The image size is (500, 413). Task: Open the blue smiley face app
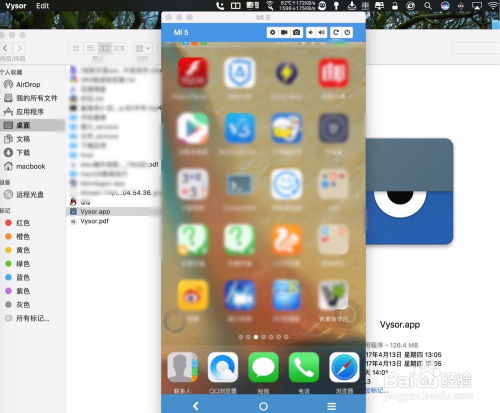(x=287, y=184)
